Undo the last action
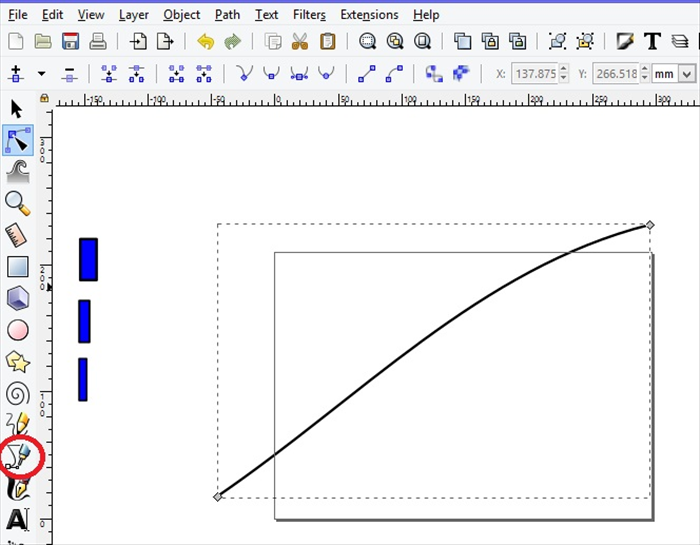Screen dimensions: 700x545 [x=206, y=42]
